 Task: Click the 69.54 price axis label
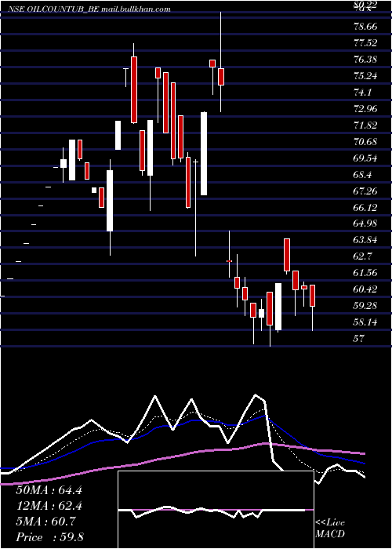coord(366,158)
